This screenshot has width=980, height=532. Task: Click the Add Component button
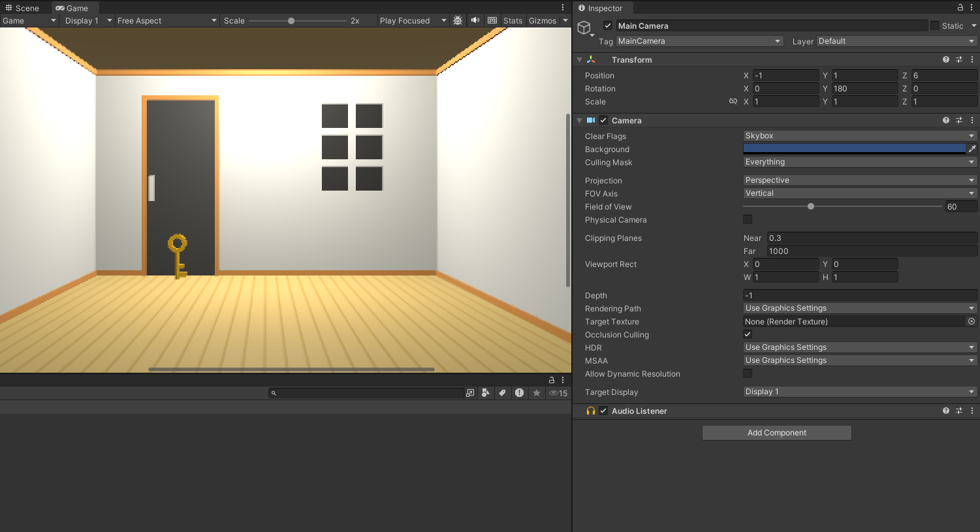coord(776,432)
